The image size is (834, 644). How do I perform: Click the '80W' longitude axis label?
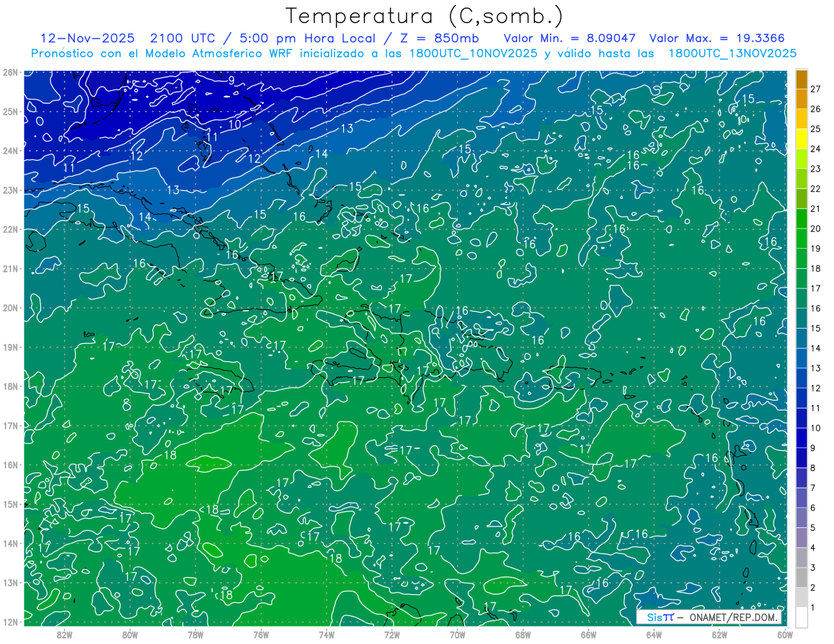[130, 634]
